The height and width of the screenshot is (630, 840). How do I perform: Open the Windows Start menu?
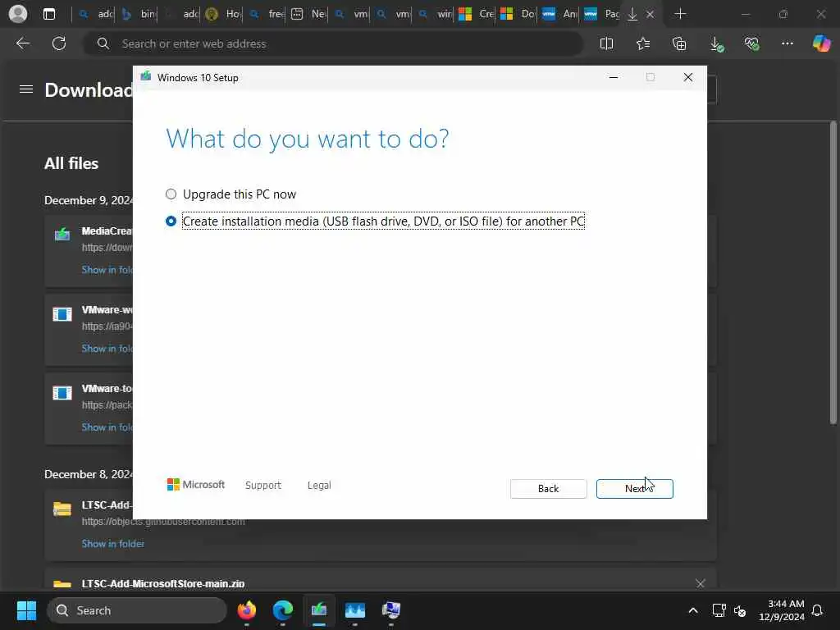coord(26,610)
